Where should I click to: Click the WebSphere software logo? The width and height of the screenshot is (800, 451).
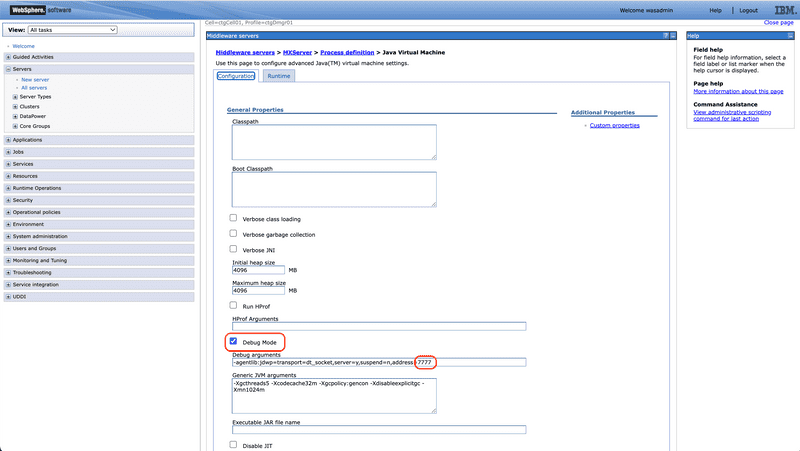coord(41,10)
